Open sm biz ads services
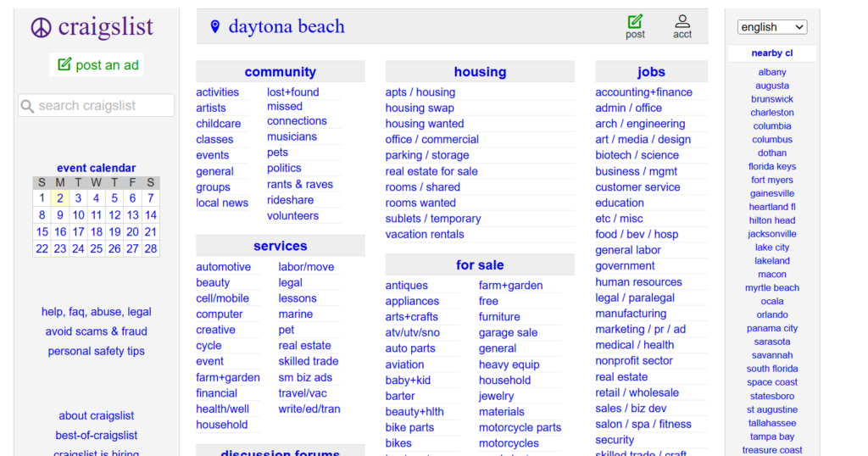Image resolution: width=868 pixels, height=456 pixels. click(x=305, y=377)
